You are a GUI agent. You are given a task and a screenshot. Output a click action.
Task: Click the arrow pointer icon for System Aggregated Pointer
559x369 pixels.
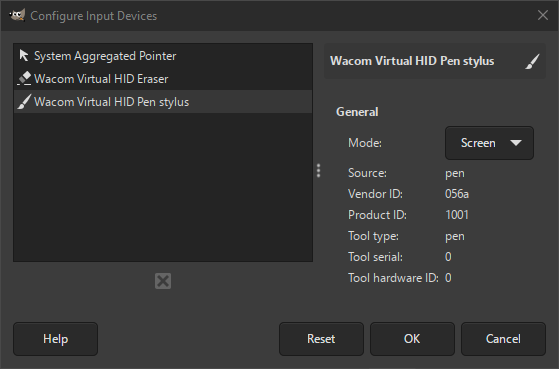coord(24,56)
